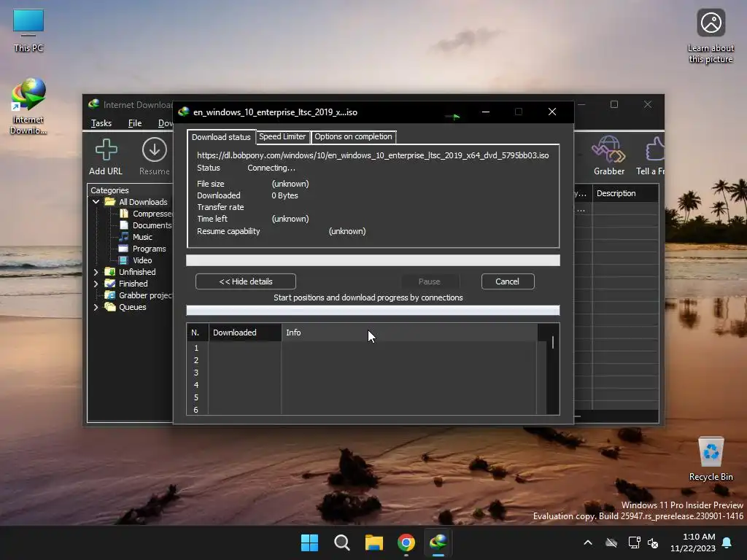Click Learn about this picture icon
Image resolution: width=747 pixels, height=560 pixels.
pyautogui.click(x=711, y=36)
